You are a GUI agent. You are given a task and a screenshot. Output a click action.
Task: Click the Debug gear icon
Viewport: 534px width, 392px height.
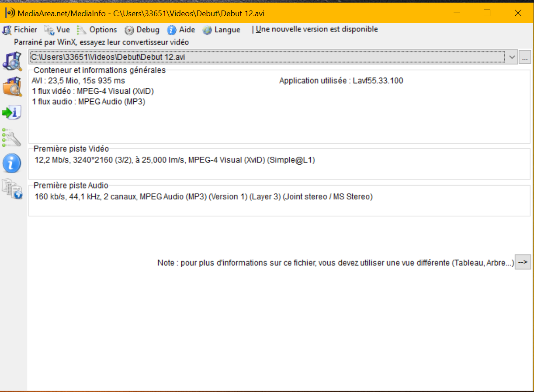129,30
